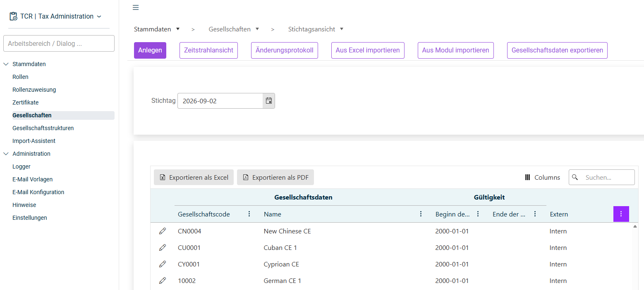Click Gesellschaftsdaten exportieren

[557, 50]
